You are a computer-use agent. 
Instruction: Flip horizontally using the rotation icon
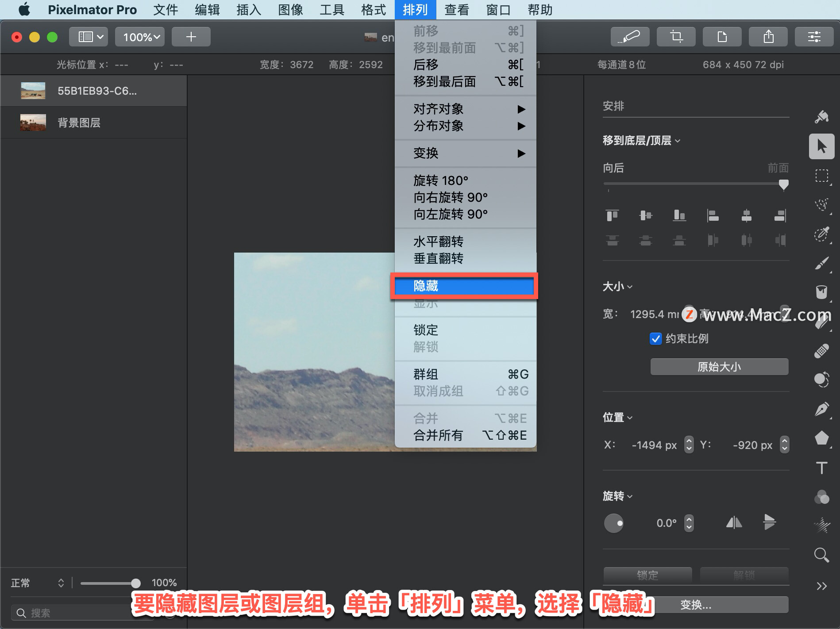734,523
